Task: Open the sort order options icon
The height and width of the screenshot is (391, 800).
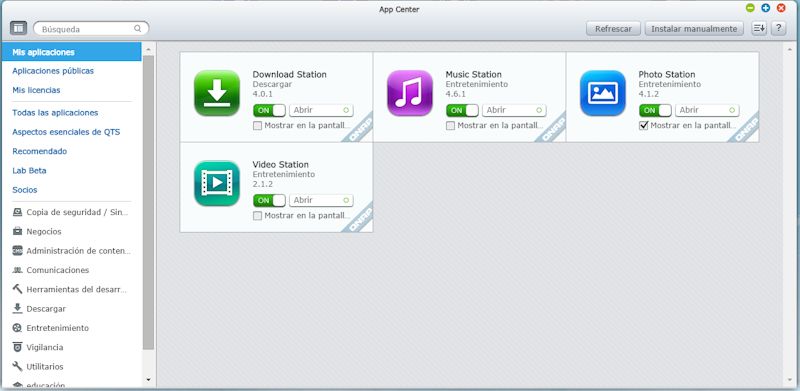Action: click(759, 29)
